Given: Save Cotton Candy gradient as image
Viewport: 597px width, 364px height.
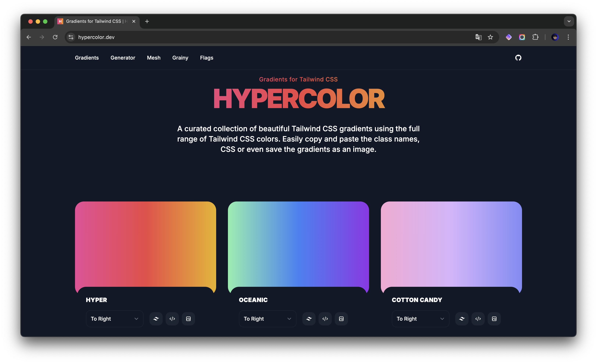Looking at the screenshot, I should tap(494, 319).
